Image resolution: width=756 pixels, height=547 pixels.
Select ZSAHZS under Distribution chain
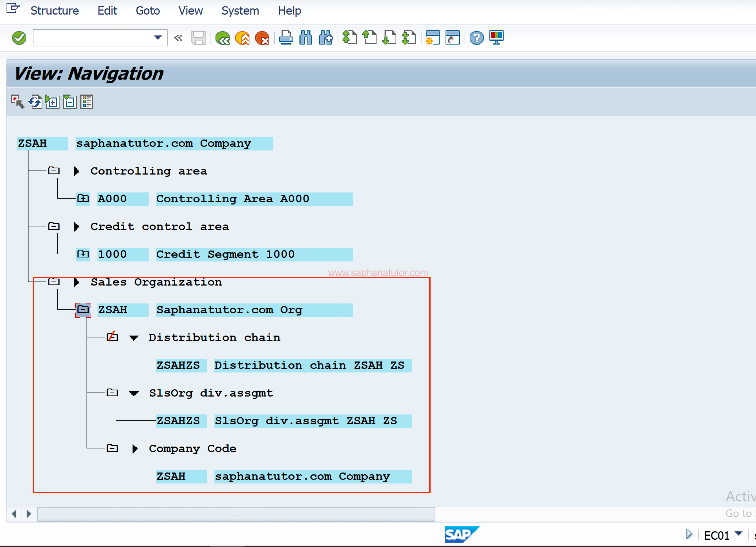181,366
